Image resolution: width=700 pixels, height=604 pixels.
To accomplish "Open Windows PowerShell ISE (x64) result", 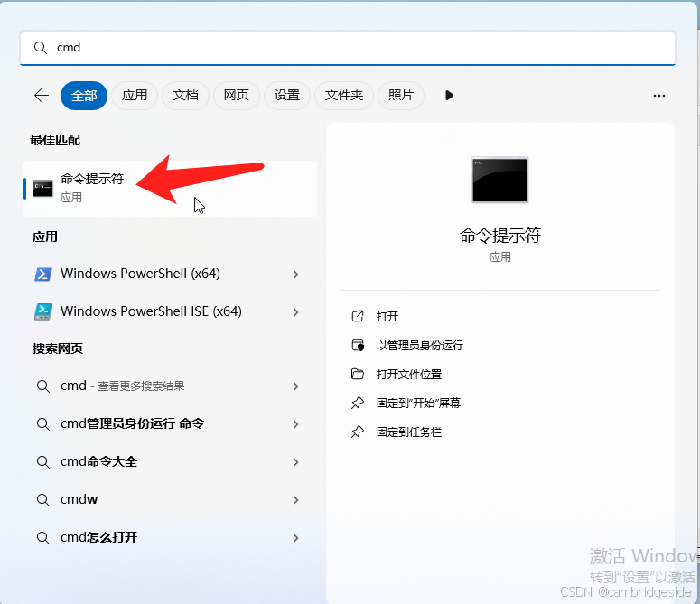I will click(151, 311).
